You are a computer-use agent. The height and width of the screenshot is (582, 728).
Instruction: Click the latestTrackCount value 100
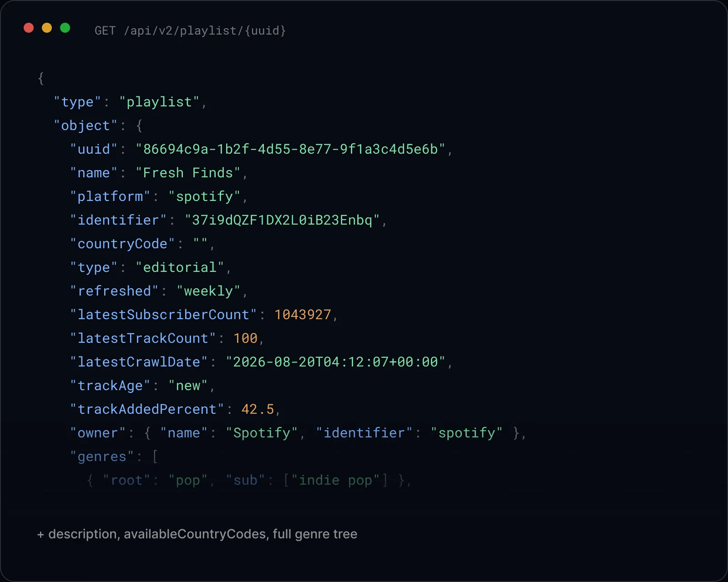[x=245, y=338]
